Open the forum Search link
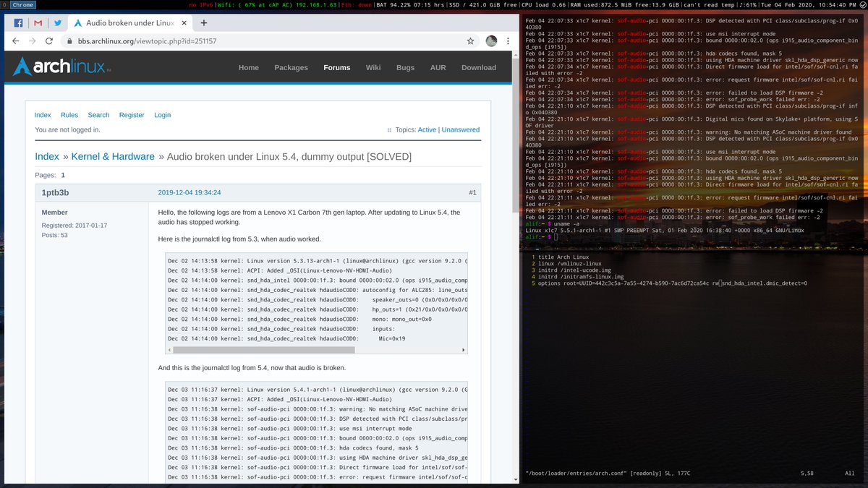The width and height of the screenshot is (868, 488). [98, 115]
